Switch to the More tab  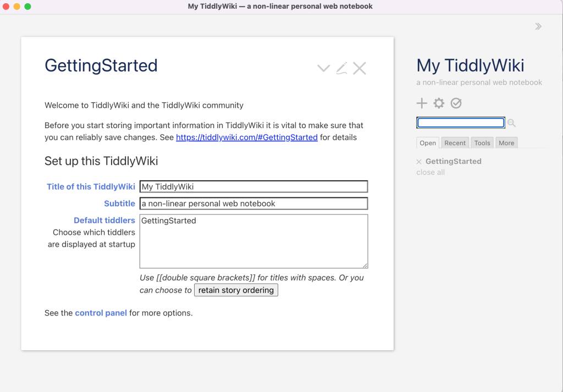pyautogui.click(x=506, y=143)
